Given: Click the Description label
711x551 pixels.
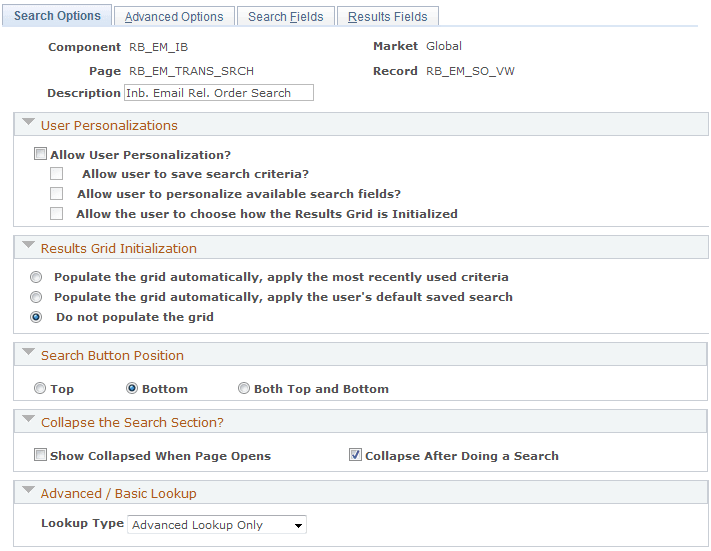Looking at the screenshot, I should (84, 93).
